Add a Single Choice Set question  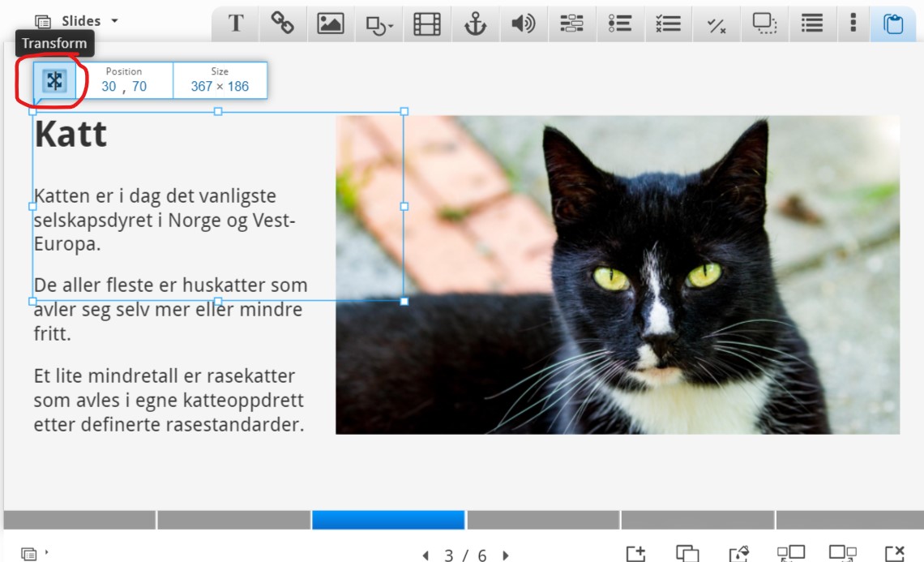[620, 24]
